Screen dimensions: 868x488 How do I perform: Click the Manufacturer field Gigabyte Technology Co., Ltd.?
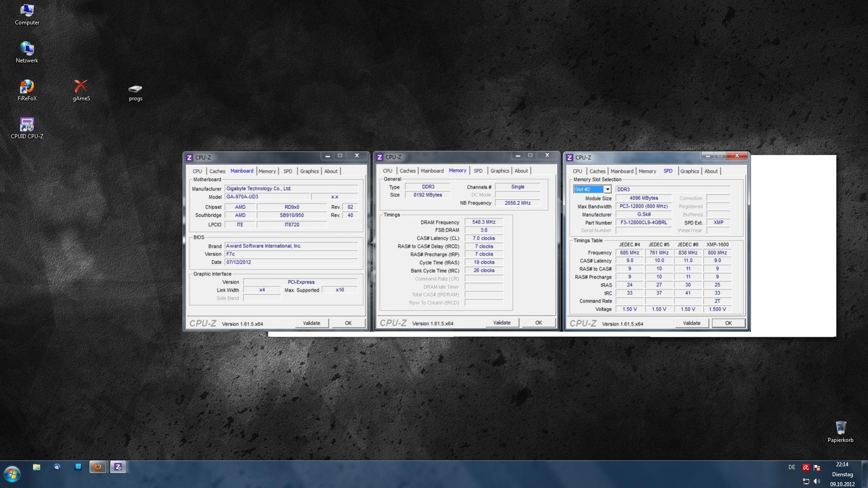click(291, 189)
